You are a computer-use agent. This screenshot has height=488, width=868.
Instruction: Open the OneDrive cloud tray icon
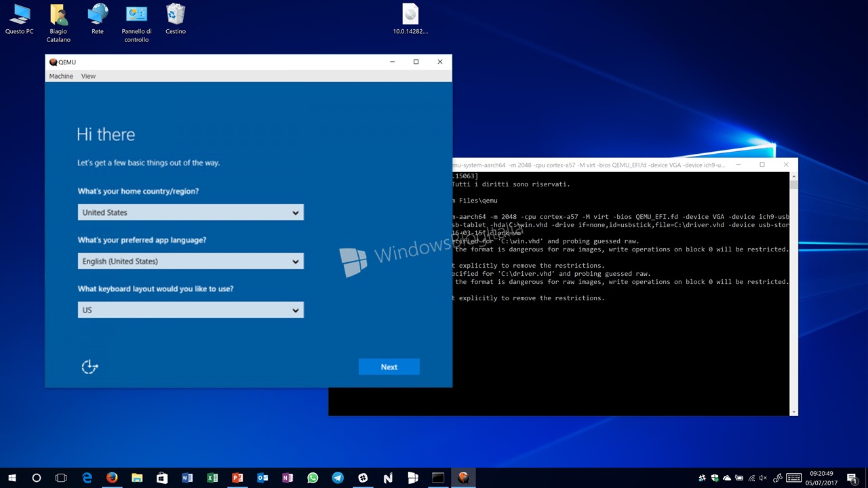[727, 478]
